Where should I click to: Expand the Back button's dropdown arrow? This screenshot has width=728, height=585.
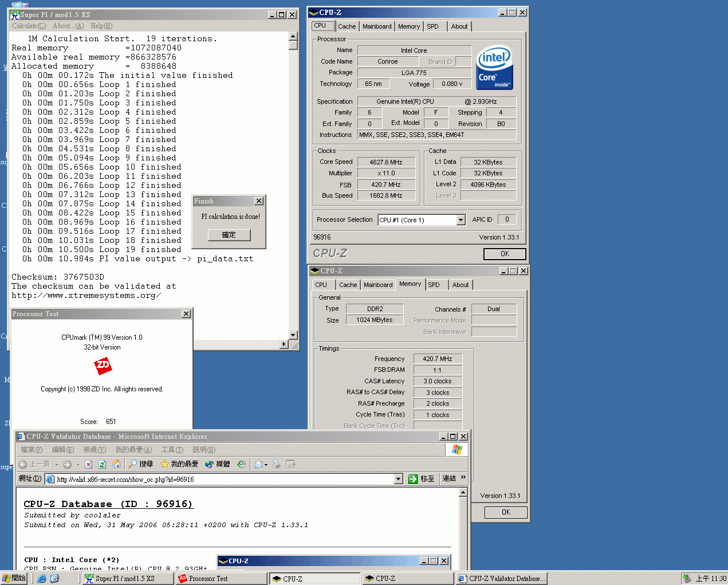tap(57, 464)
